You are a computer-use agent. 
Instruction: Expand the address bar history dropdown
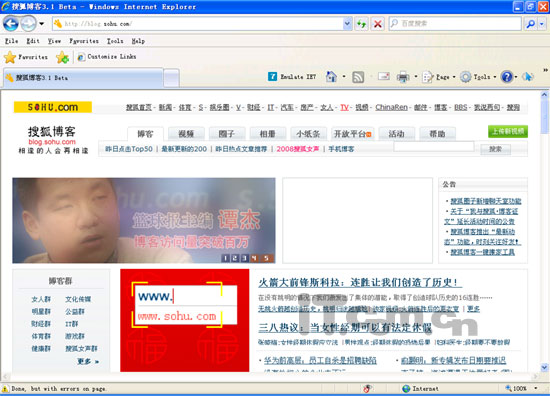[347, 24]
